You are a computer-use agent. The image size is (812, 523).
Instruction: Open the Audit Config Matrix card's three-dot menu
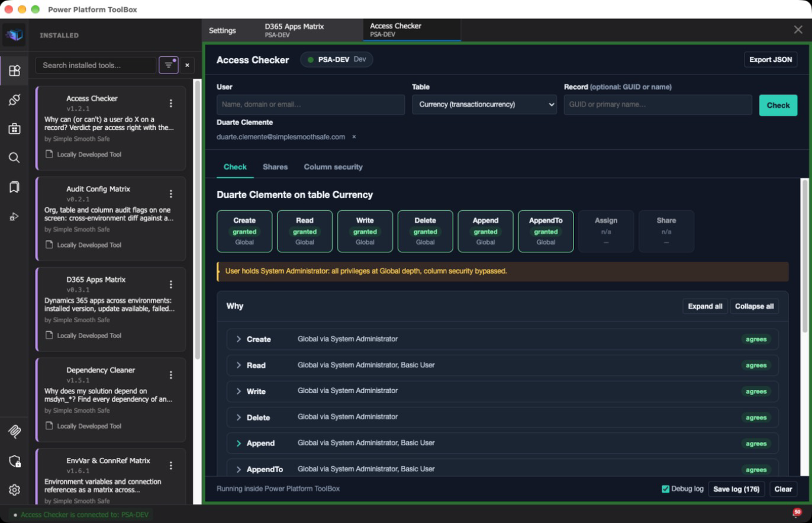click(171, 194)
